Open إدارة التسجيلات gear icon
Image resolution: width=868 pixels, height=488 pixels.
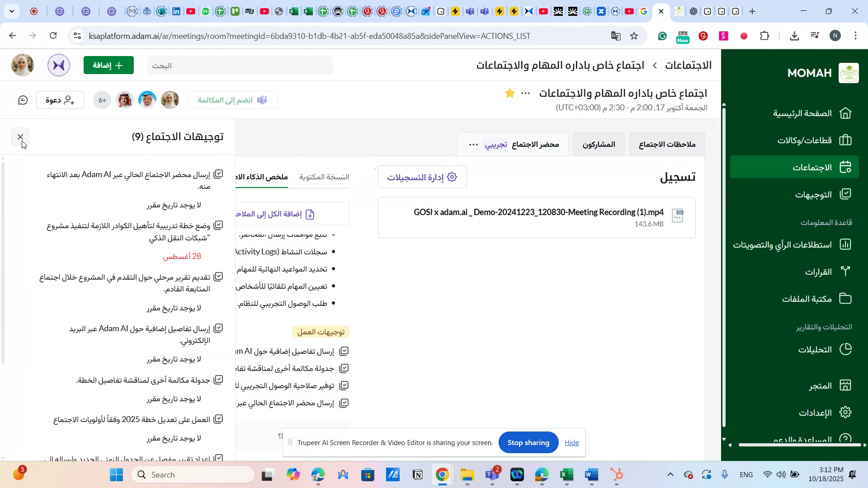(x=452, y=177)
